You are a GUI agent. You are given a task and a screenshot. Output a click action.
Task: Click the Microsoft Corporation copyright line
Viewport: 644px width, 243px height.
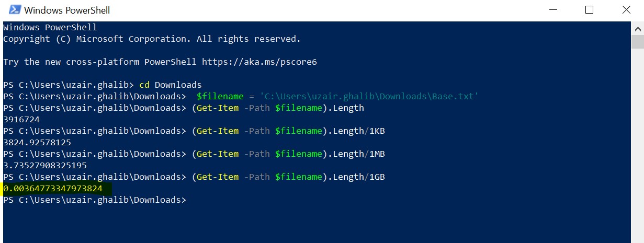(152, 39)
